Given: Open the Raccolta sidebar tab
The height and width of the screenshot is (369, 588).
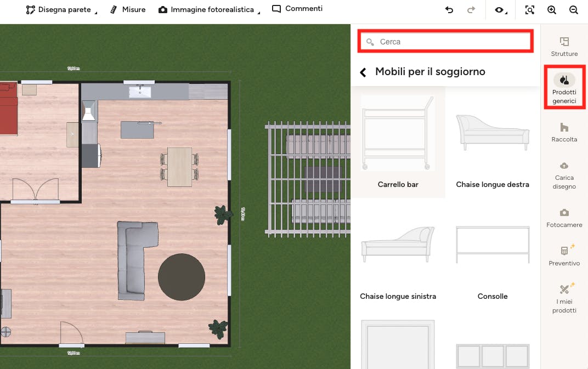Looking at the screenshot, I should click(x=564, y=132).
